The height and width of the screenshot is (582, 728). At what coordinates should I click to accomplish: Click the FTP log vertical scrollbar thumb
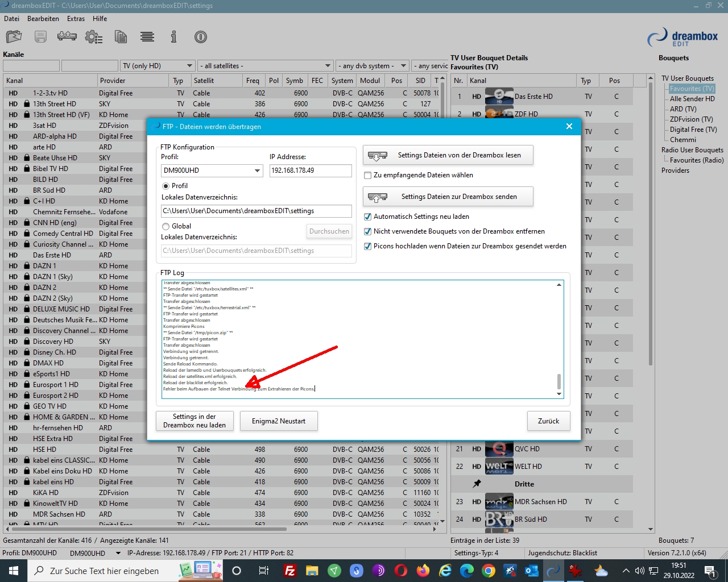click(559, 380)
